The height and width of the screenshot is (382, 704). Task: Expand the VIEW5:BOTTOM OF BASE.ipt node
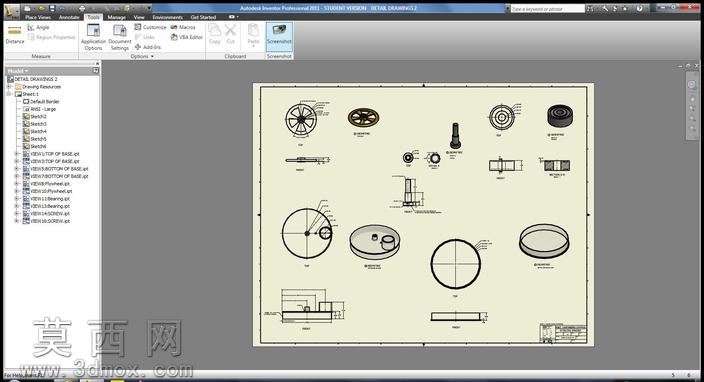click(x=17, y=169)
